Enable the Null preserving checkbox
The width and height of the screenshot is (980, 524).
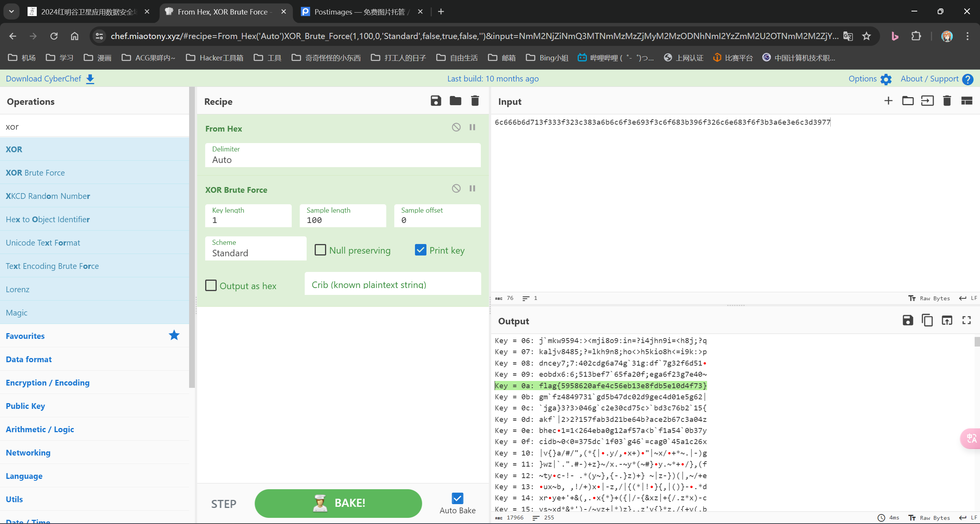(x=320, y=250)
